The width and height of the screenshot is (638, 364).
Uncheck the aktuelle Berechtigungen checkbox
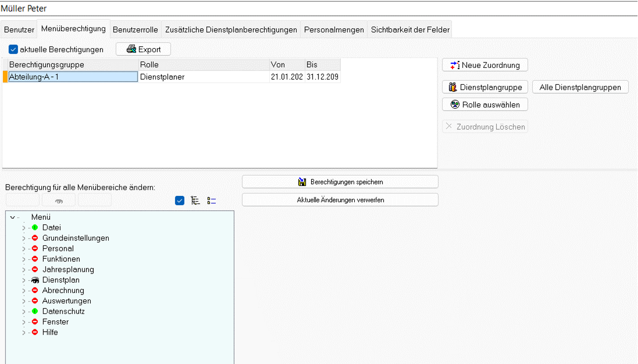tap(13, 50)
